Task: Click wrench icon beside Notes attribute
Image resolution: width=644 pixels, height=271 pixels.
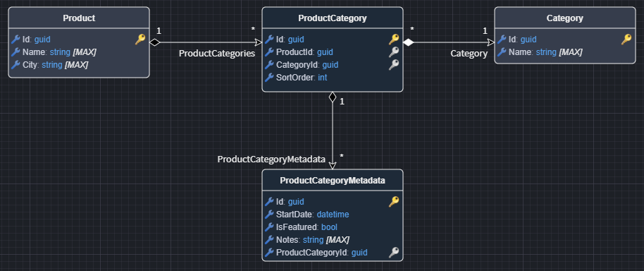Action: coord(269,240)
